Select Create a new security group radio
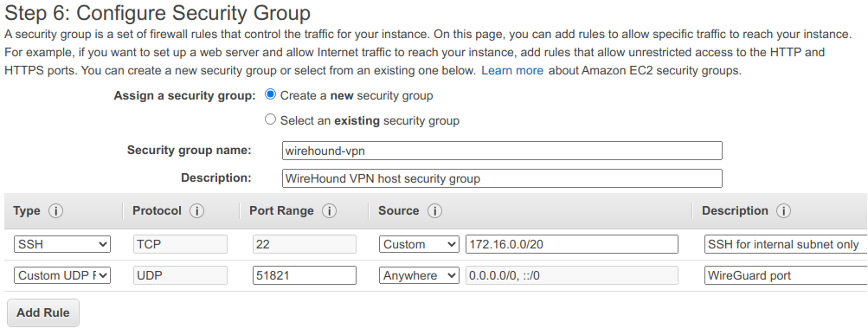The image size is (868, 335). [270, 94]
